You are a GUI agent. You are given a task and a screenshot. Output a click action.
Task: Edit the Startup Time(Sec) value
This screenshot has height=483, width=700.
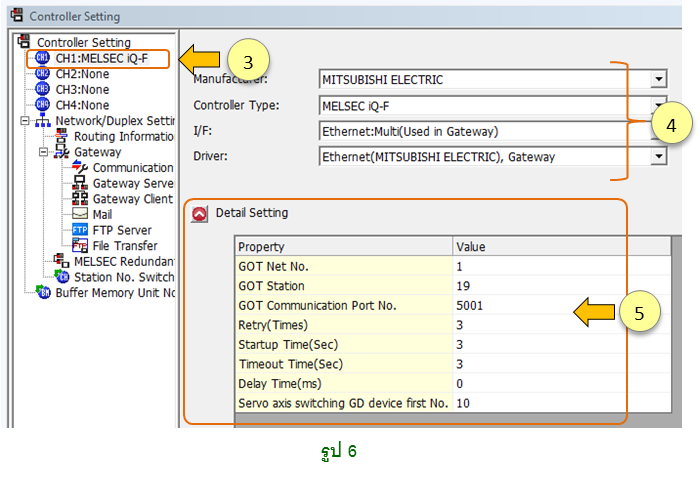coord(562,345)
